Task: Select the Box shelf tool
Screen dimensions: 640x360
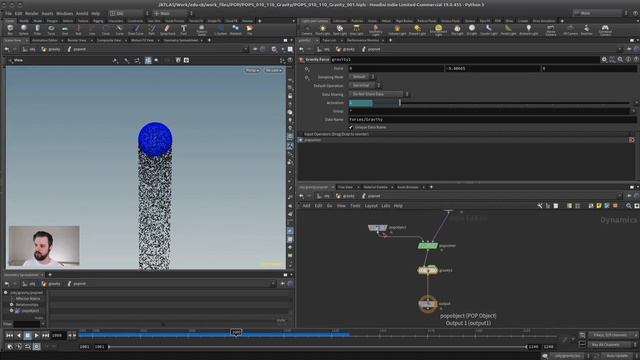Action: 10,29
